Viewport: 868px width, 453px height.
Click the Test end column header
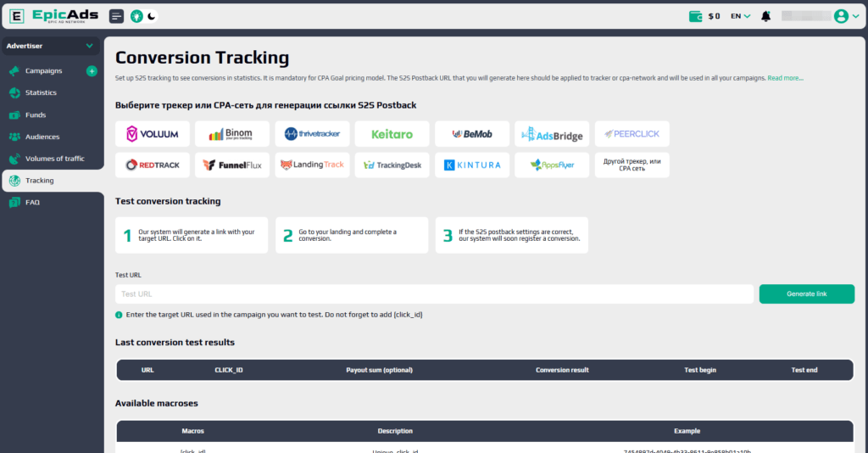click(x=804, y=370)
